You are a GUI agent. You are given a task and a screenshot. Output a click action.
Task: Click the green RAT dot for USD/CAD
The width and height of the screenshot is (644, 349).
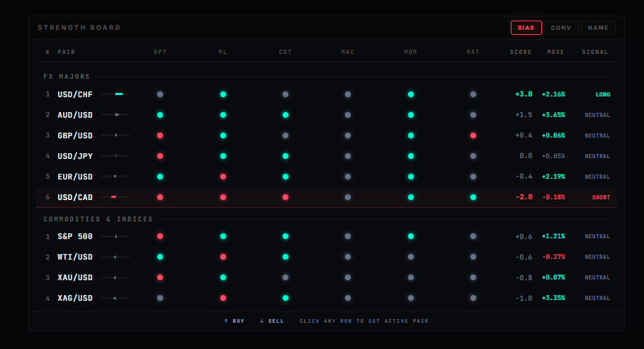pos(473,197)
